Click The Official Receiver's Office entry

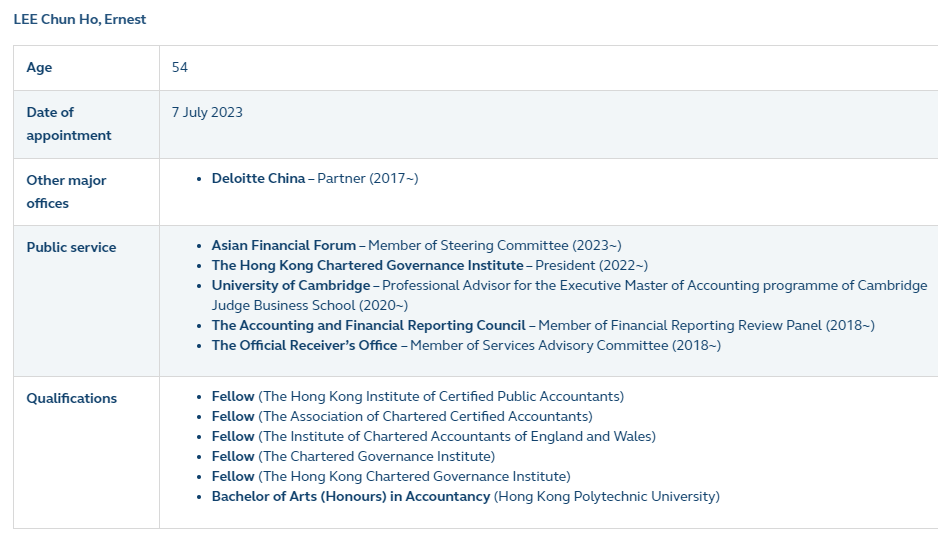(466, 345)
